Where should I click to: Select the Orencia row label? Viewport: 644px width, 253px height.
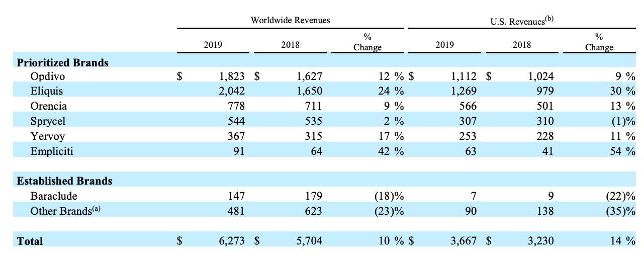click(49, 106)
